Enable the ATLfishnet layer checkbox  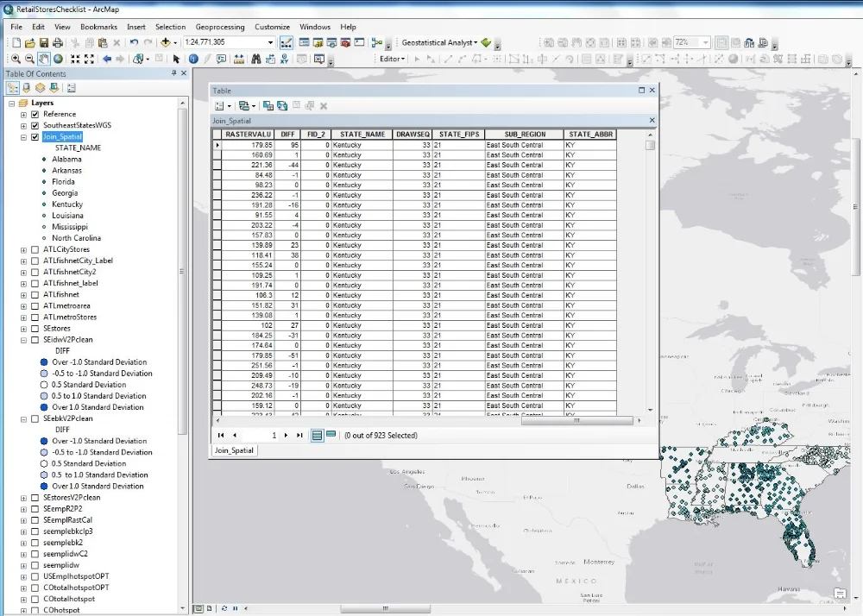[x=35, y=294]
